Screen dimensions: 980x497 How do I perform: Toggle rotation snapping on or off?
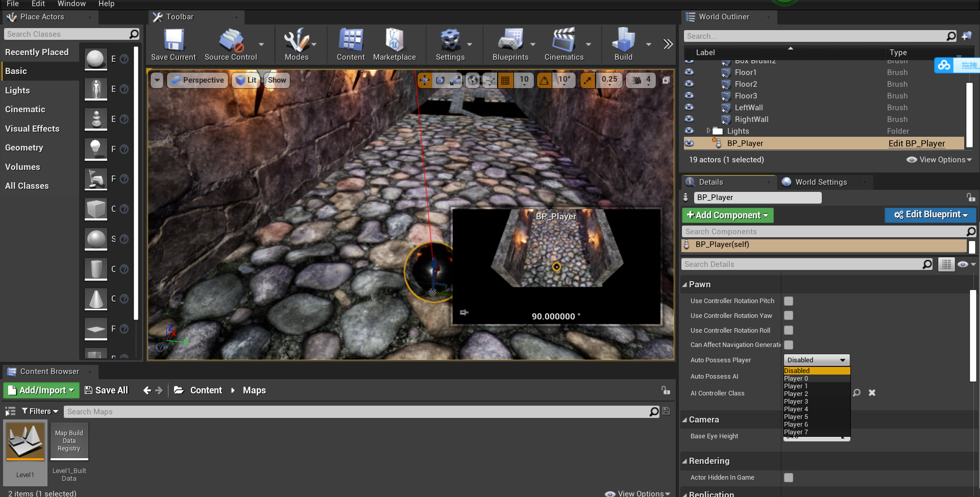[x=545, y=80]
